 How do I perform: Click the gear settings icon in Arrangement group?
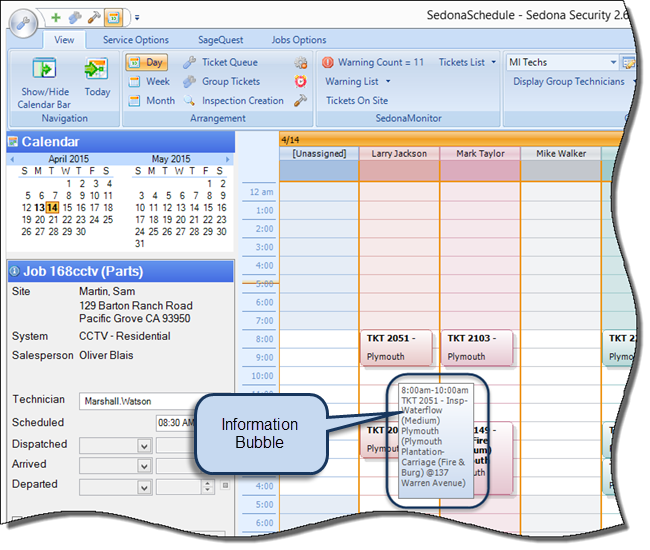click(301, 63)
